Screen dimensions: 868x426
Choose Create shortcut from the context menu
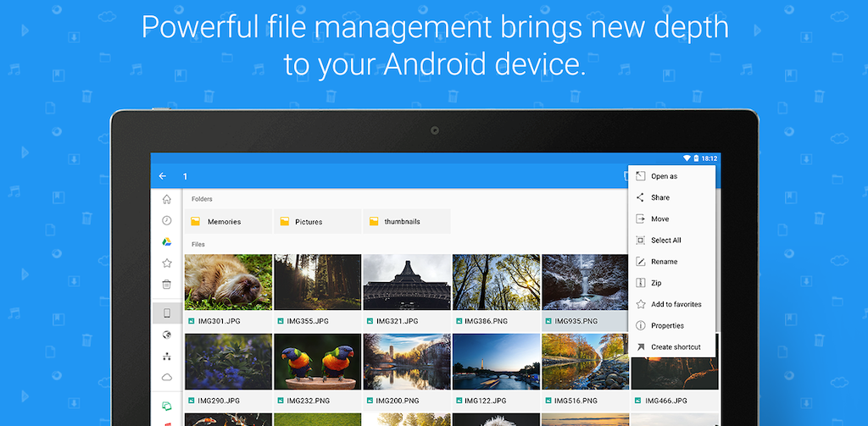671,347
